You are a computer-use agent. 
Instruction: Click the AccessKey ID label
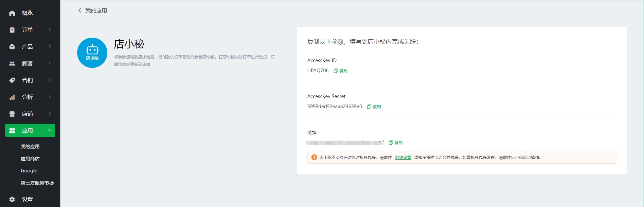point(322,60)
